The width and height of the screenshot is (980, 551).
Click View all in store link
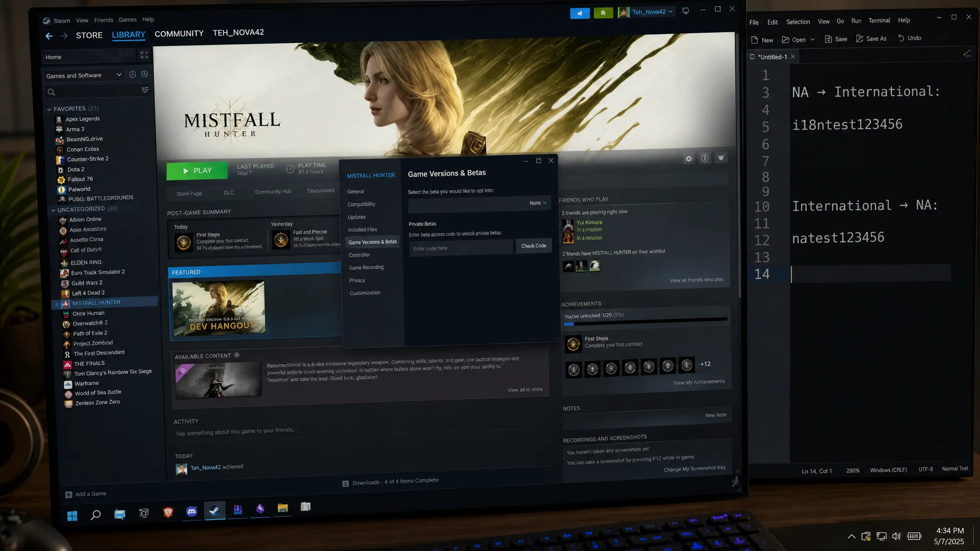[525, 390]
